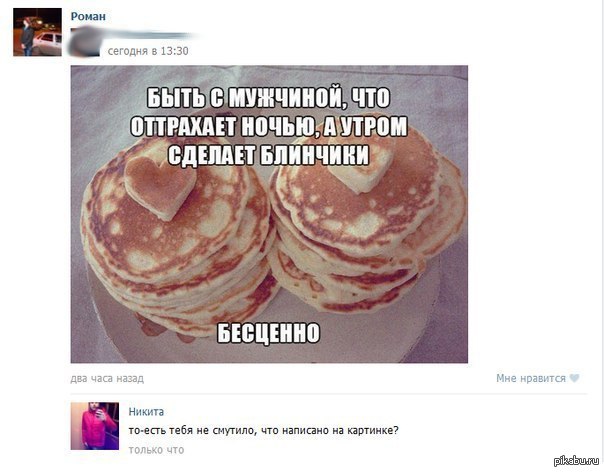Click the top caption text on meme
This screenshot has height=472, width=604.
[268, 127]
